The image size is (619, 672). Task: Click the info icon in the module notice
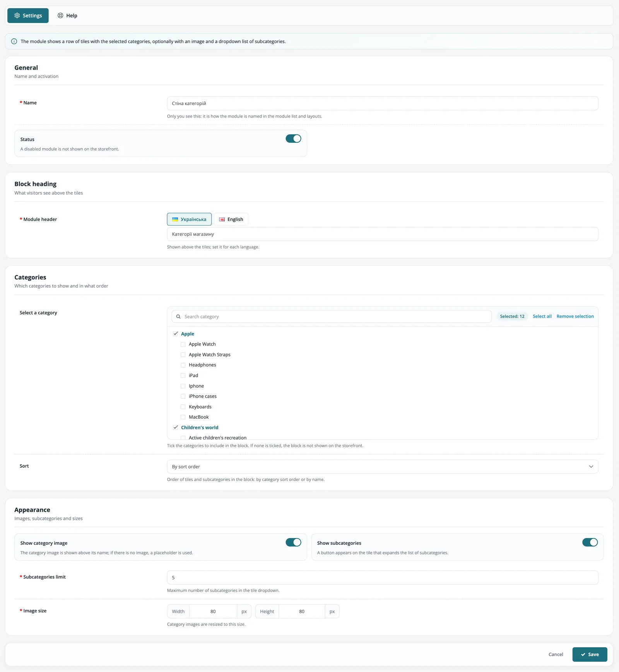(14, 41)
